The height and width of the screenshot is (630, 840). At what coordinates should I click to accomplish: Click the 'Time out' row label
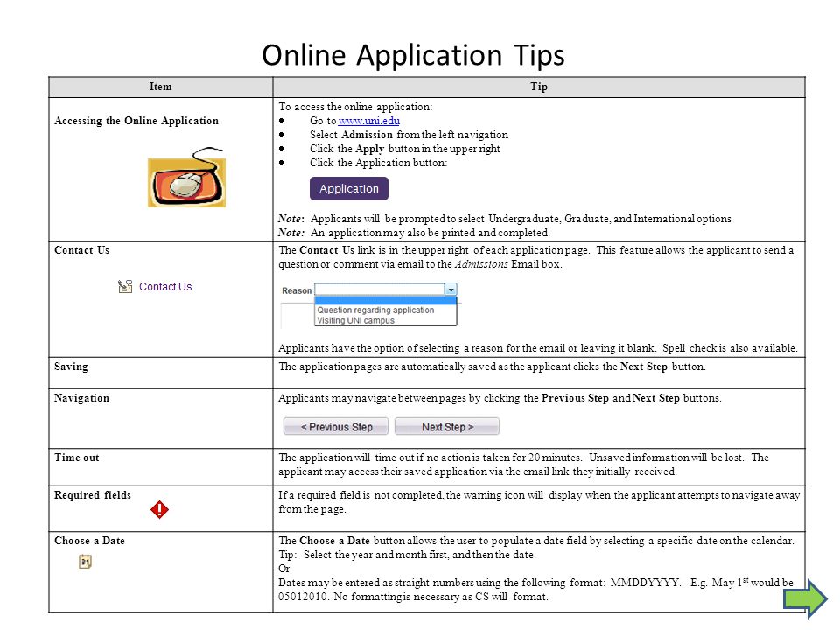(x=77, y=458)
